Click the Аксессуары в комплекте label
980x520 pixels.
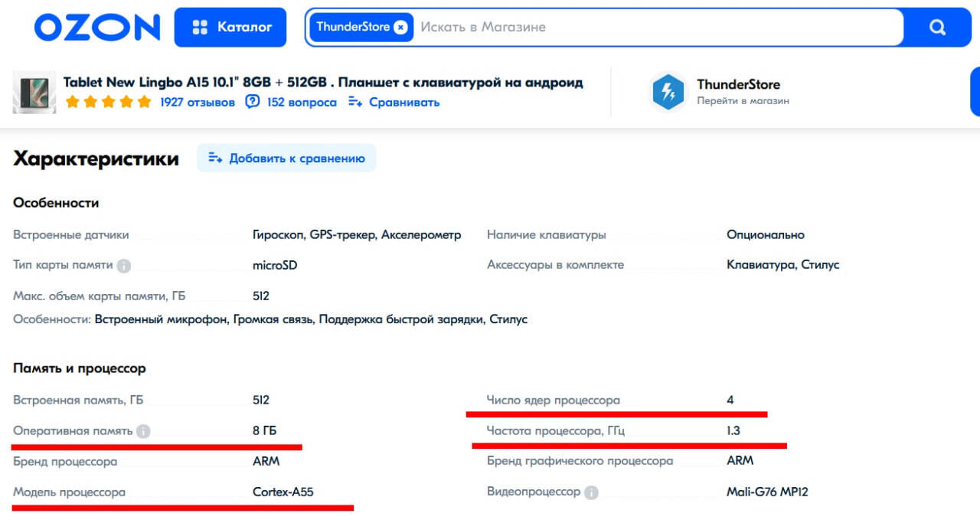[x=556, y=265]
